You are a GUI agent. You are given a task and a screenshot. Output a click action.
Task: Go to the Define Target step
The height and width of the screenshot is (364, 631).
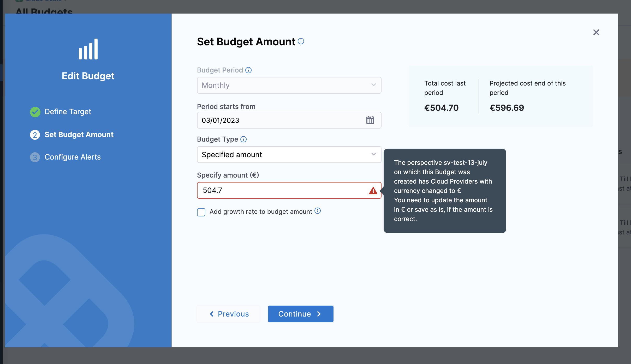coord(68,112)
